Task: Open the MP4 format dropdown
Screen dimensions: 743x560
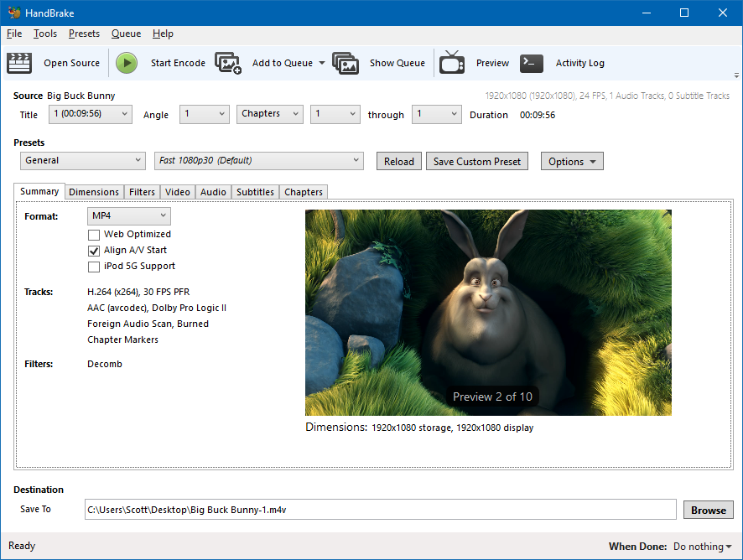Action: 129,216
